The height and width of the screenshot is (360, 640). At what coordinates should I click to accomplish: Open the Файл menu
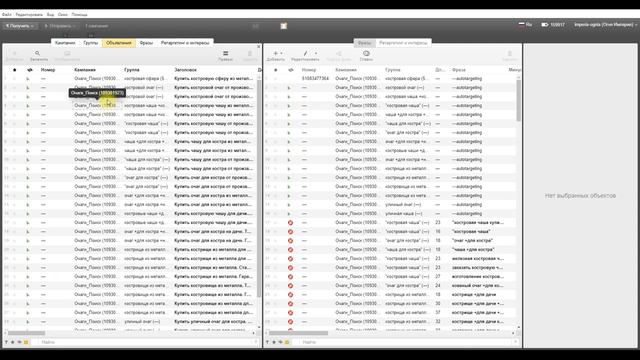coord(7,14)
